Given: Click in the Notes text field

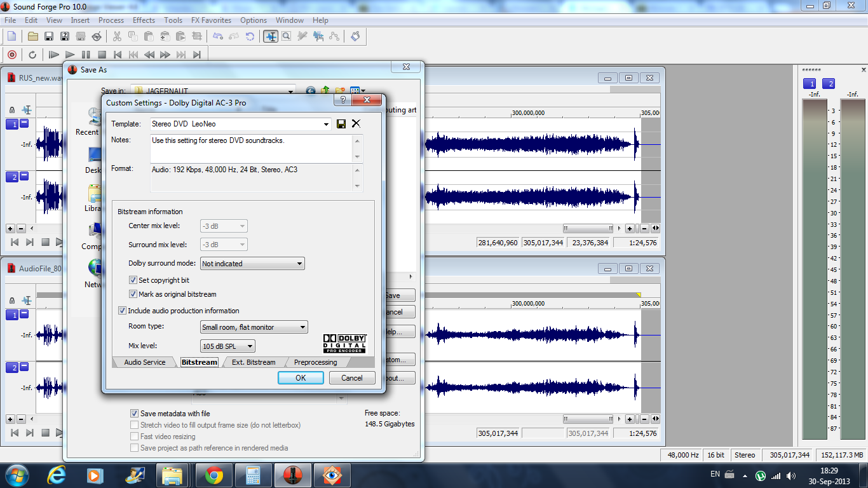Looking at the screenshot, I should [251, 147].
